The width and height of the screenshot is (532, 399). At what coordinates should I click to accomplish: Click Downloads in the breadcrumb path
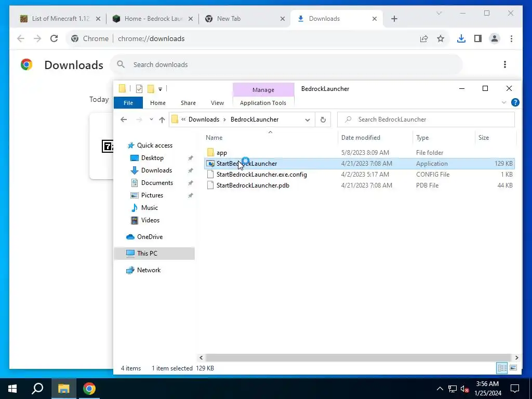tap(204, 119)
